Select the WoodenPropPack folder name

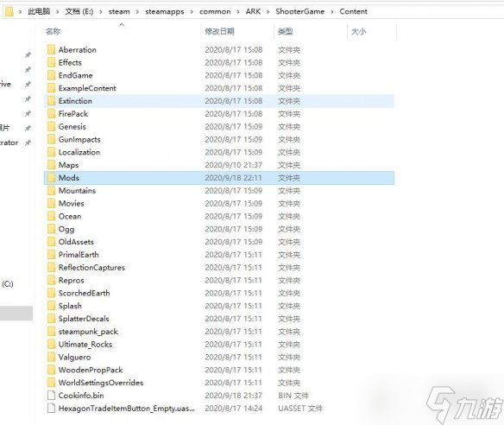pyautogui.click(x=91, y=370)
